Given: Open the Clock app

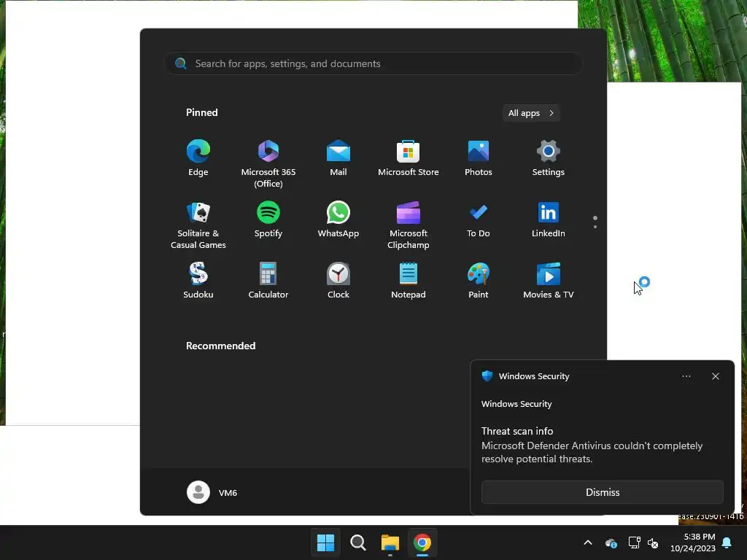Looking at the screenshot, I should coord(338,281).
